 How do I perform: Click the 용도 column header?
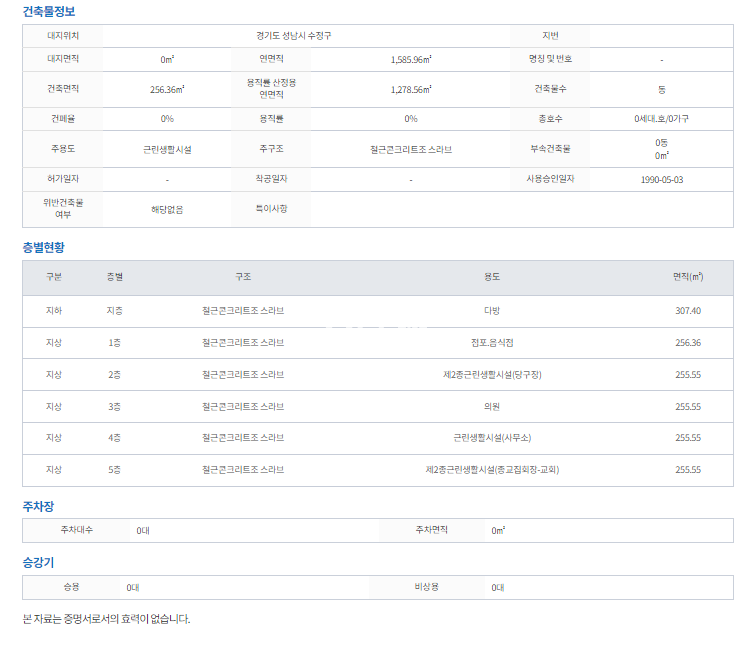492,277
